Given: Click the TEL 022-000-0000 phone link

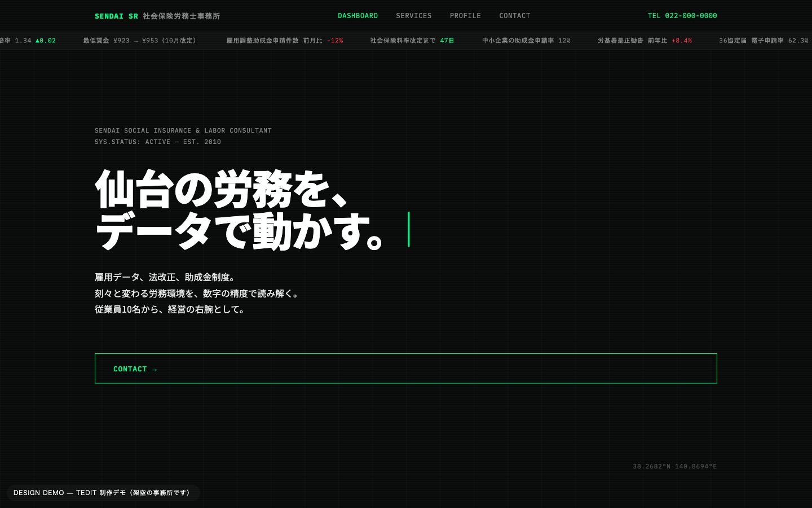Looking at the screenshot, I should point(682,16).
